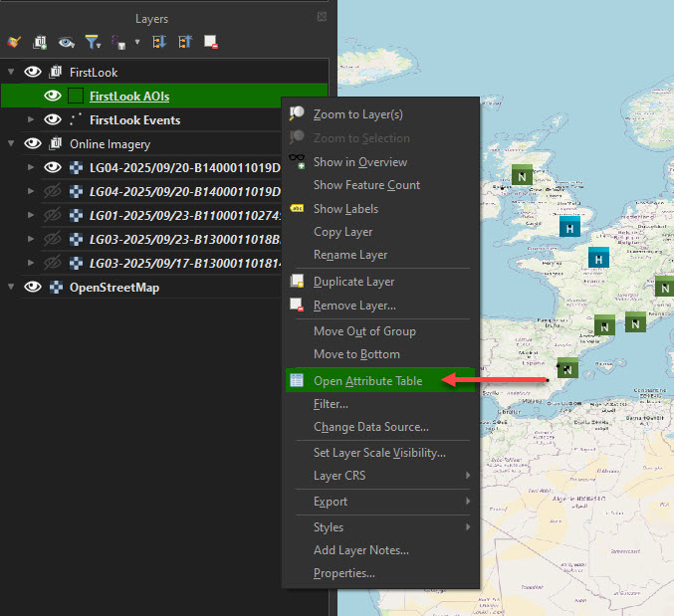Click Remove Layer... in the context menu
Viewport: 674px width, 616px height.
pos(353,306)
